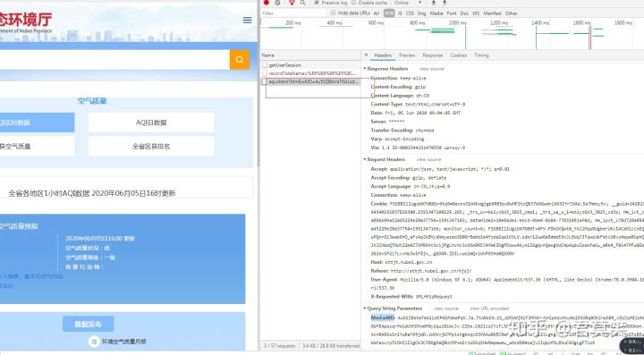Open the 环境空气质量月报 link
This screenshot has height=355, width=644.
pyautogui.click(x=124, y=342)
